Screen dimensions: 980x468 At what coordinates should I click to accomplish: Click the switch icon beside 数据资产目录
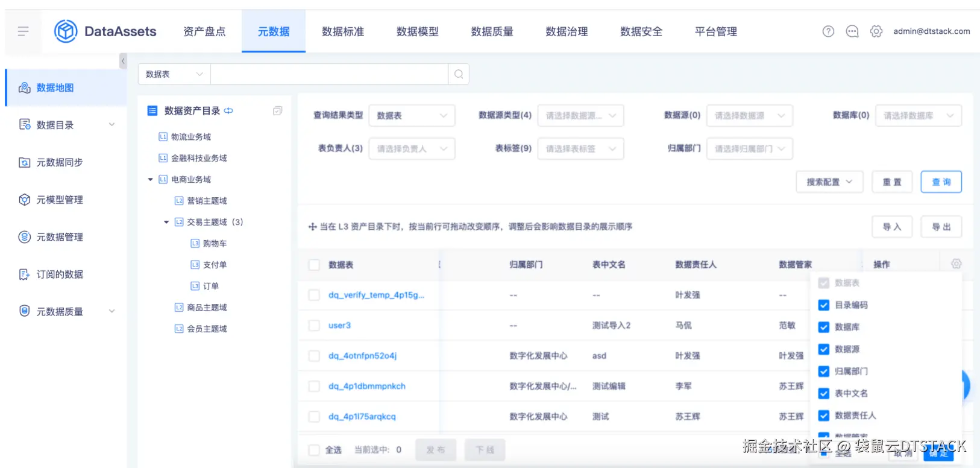[x=228, y=111]
